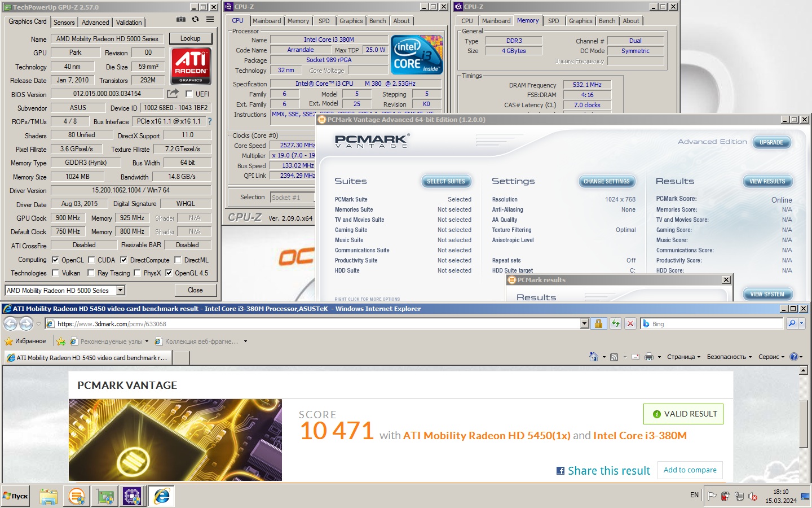Switch to the GPU-Z Validation tab
Screen dimensions: 812x508
(x=129, y=23)
